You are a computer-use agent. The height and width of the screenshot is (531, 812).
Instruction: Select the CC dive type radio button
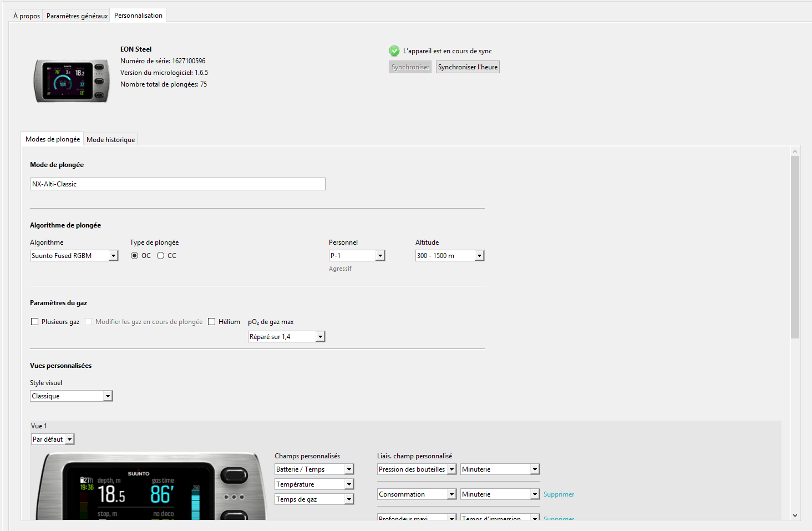point(161,256)
